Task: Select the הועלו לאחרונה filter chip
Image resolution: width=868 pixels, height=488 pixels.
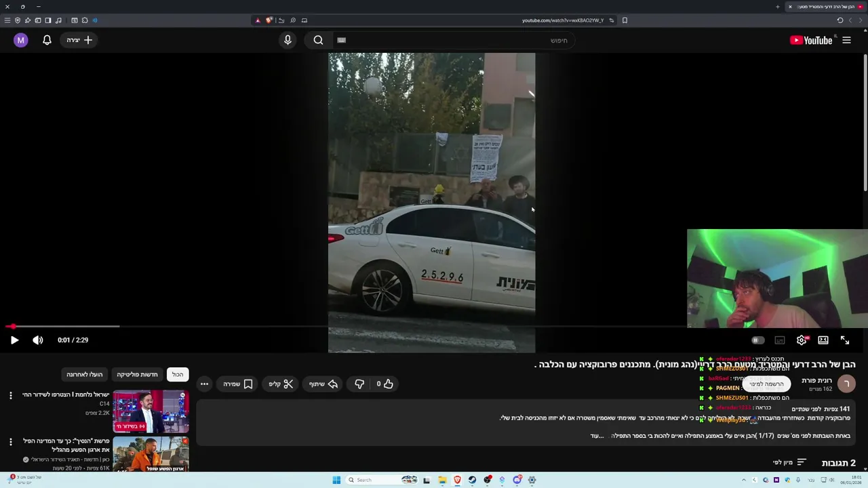Action: pos(85,374)
